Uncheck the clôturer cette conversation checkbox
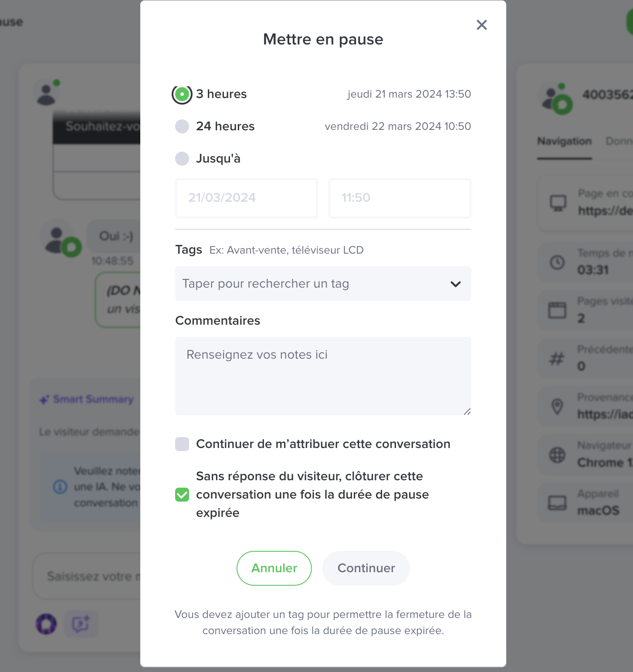The width and height of the screenshot is (633, 672). click(182, 495)
